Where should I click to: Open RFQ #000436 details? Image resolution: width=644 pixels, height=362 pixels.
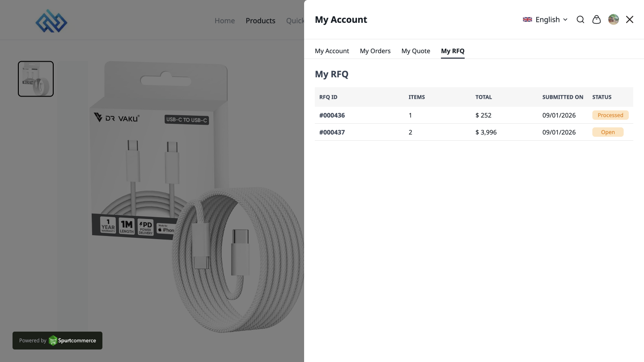pos(332,115)
